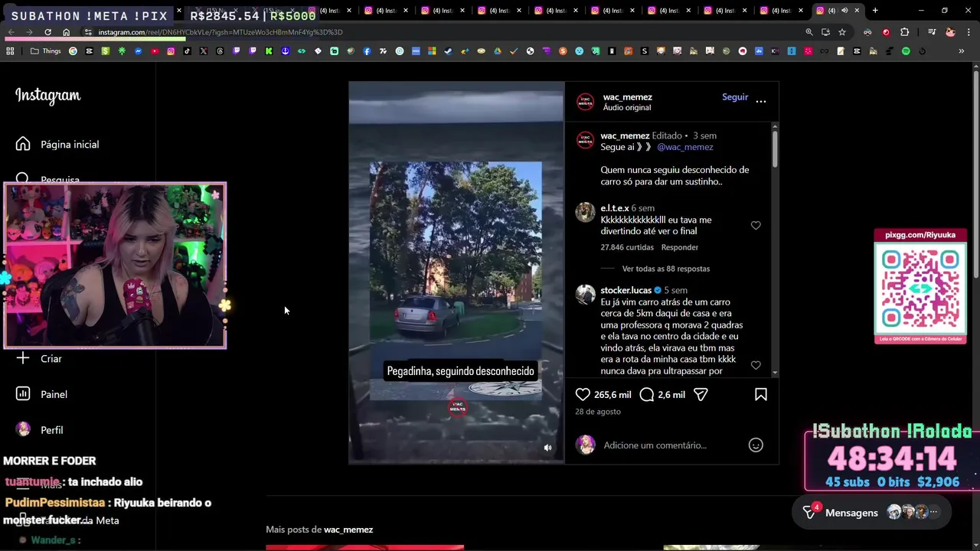
Task: Open wac_memez profile picture in header
Action: coord(585,102)
